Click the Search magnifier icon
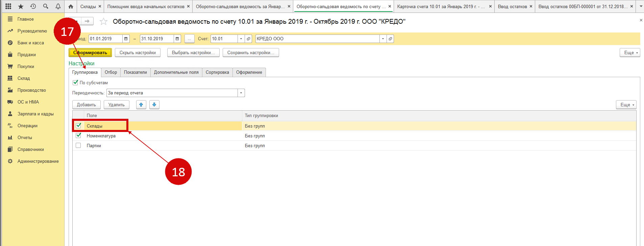The width and height of the screenshot is (644, 246). (x=46, y=6)
